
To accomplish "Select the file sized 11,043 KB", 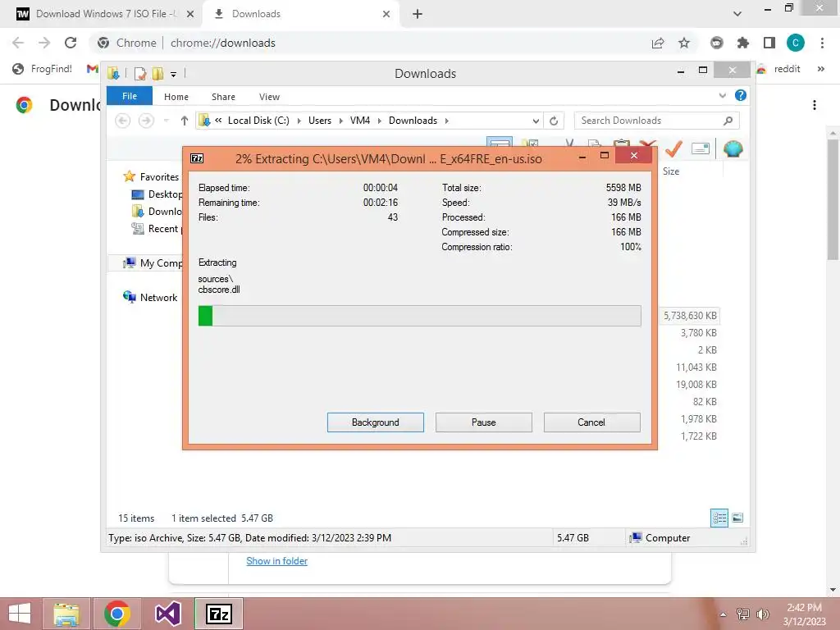I will tap(696, 367).
